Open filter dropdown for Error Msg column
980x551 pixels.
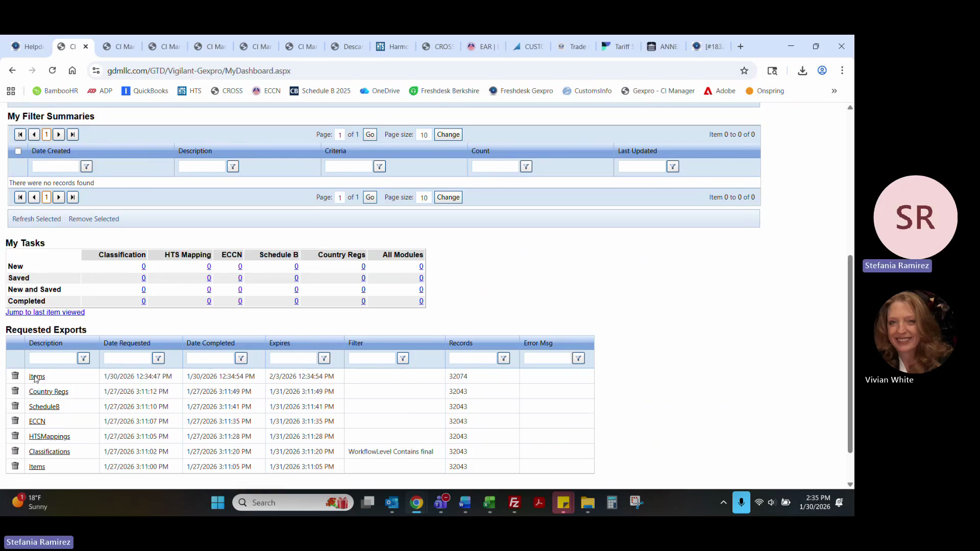pos(578,358)
